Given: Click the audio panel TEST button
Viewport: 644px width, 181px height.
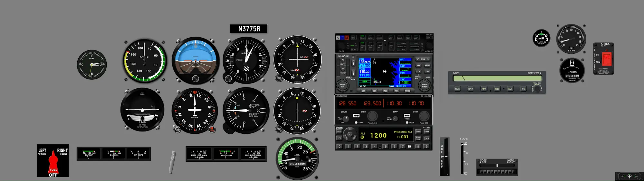Looking at the screenshot, I should pyautogui.click(x=429, y=38).
